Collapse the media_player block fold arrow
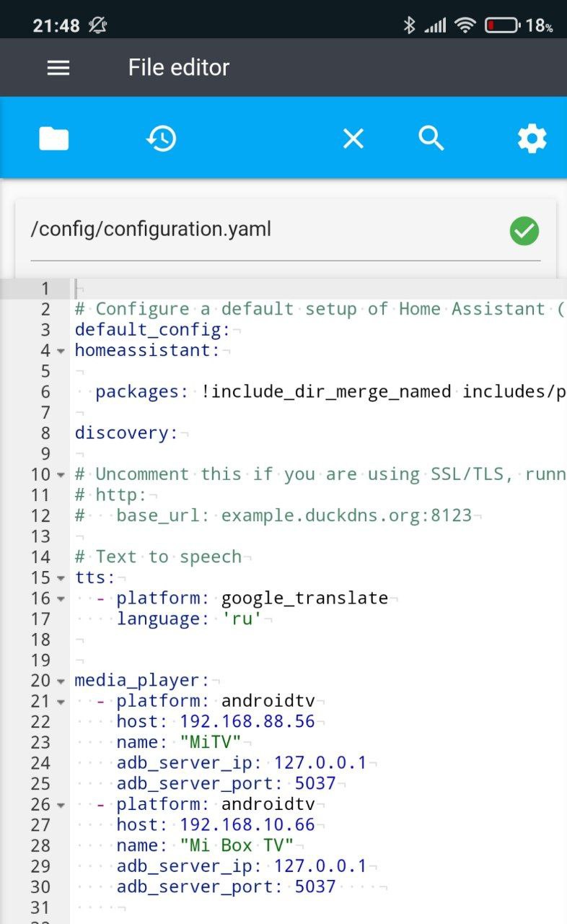Screen dimensions: 567x924 61,681
